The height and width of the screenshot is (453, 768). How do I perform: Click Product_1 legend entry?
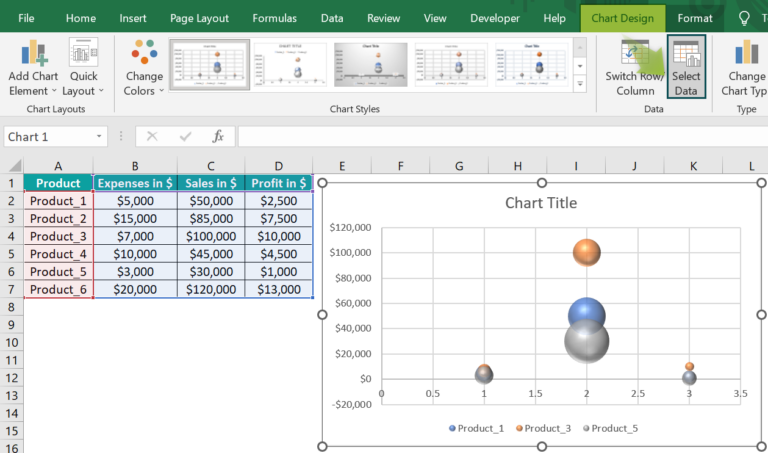(476, 429)
